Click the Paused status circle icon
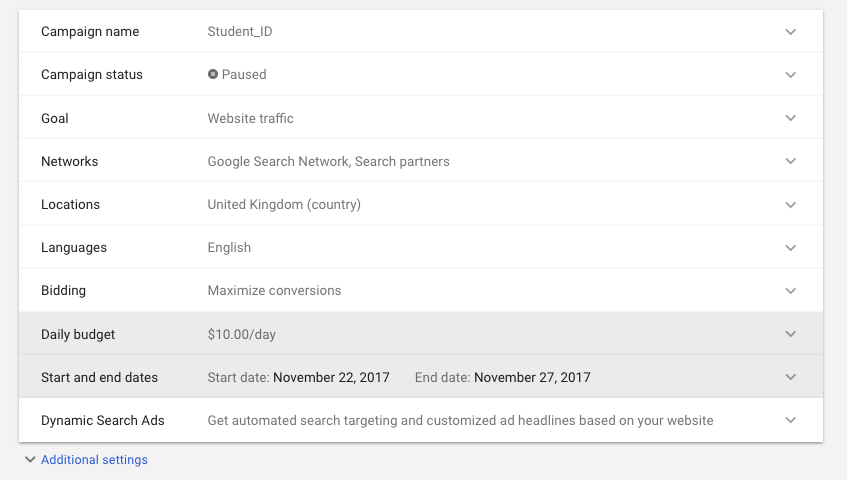Image resolution: width=847 pixels, height=480 pixels. (x=213, y=75)
